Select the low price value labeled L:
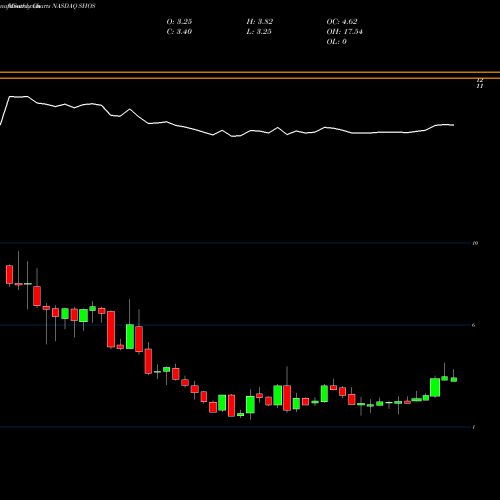The image size is (500, 500). pos(259,31)
